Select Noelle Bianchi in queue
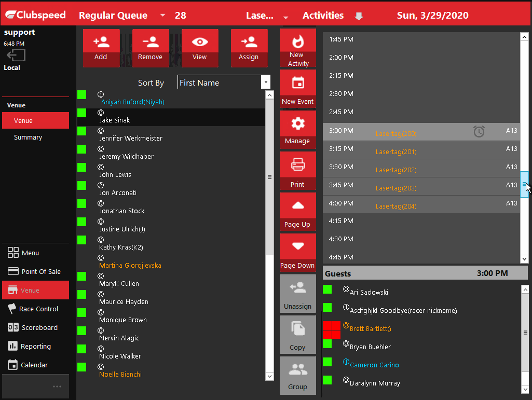 tap(171, 371)
